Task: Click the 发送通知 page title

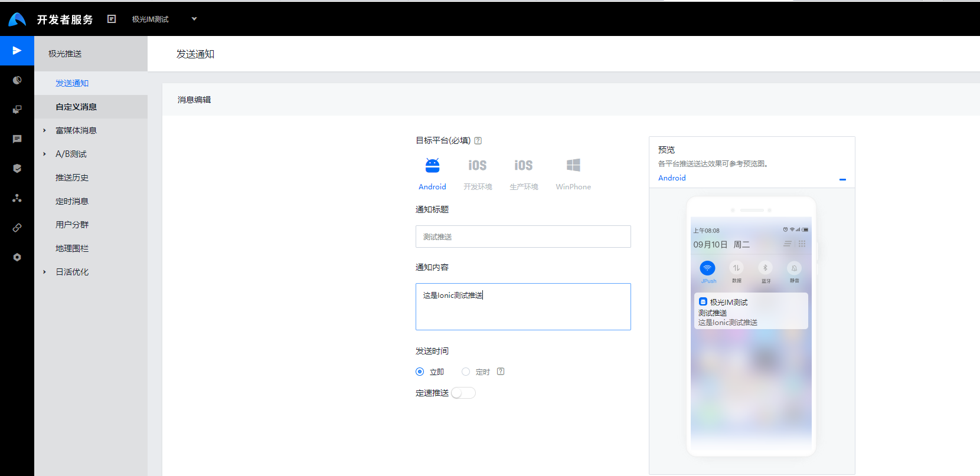Action: point(195,54)
